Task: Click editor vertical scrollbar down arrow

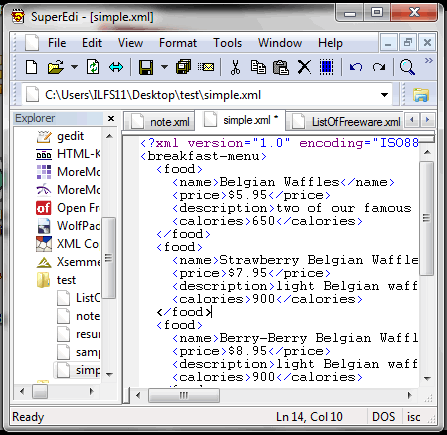Action: click(427, 378)
